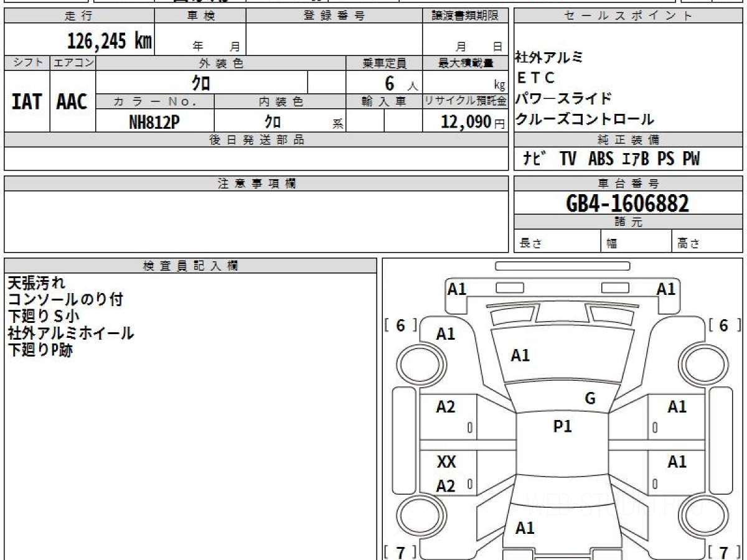
Task: Click the 輸入車 header
Action: (384, 101)
